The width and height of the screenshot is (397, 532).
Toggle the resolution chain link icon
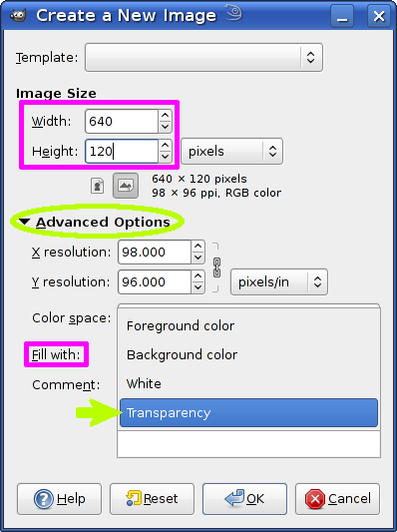coord(216,267)
